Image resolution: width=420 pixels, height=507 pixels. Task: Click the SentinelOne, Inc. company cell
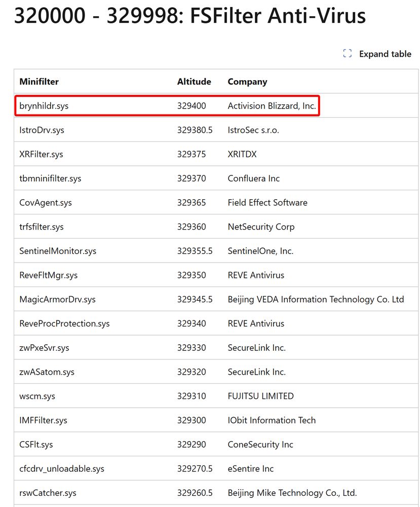click(x=260, y=251)
